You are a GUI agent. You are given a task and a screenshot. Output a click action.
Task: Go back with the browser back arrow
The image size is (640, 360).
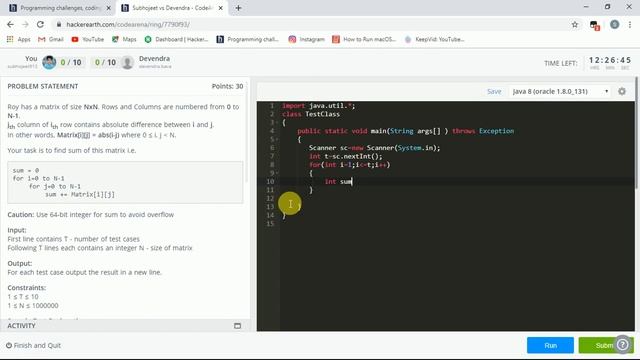[10, 24]
